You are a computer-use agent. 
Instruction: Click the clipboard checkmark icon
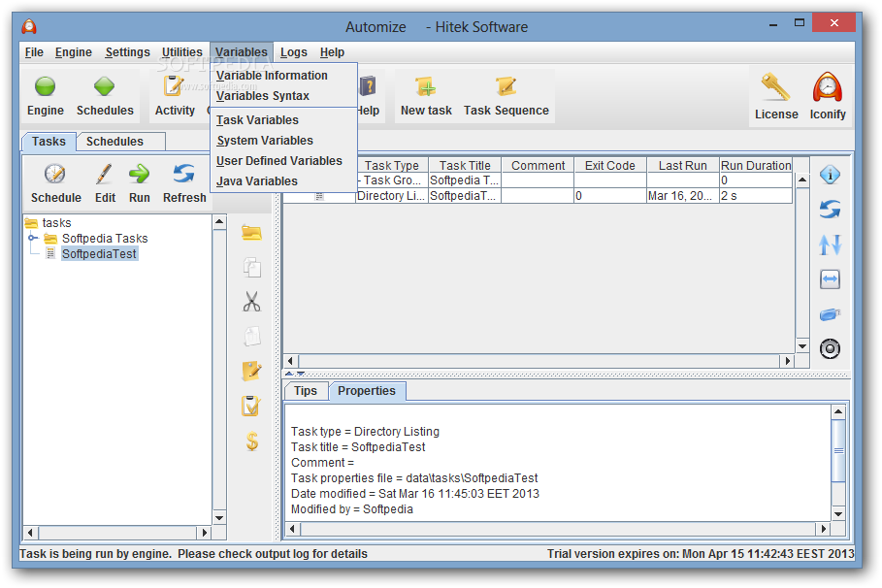(x=251, y=406)
